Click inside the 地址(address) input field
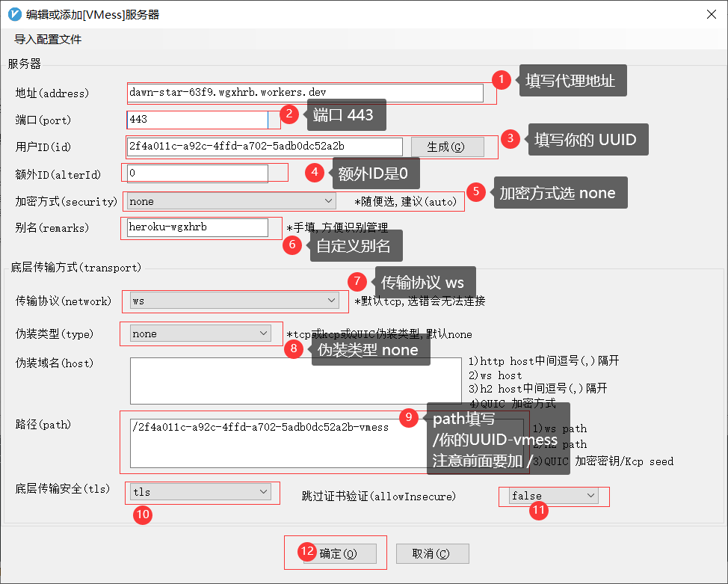The width and height of the screenshot is (728, 584). click(299, 93)
